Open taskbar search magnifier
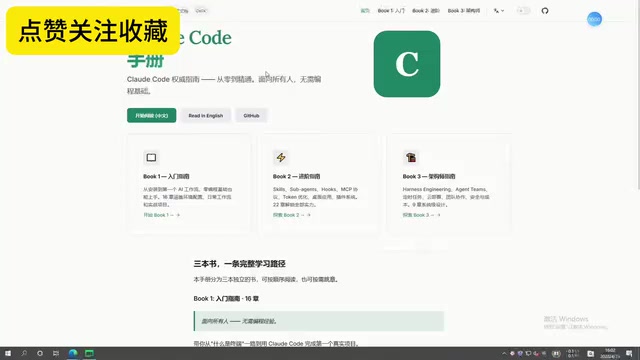Image resolution: width=640 pixels, height=360 pixels. tap(24, 353)
